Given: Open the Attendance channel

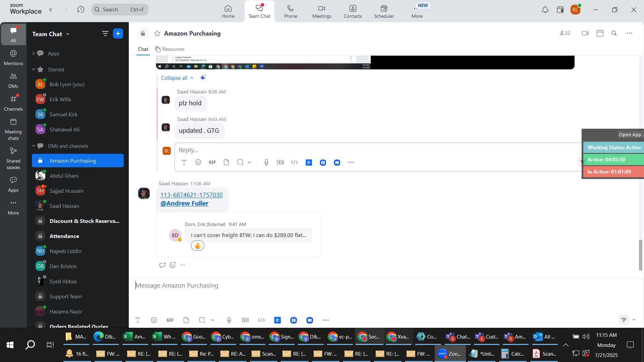Looking at the screenshot, I should tap(78, 236).
